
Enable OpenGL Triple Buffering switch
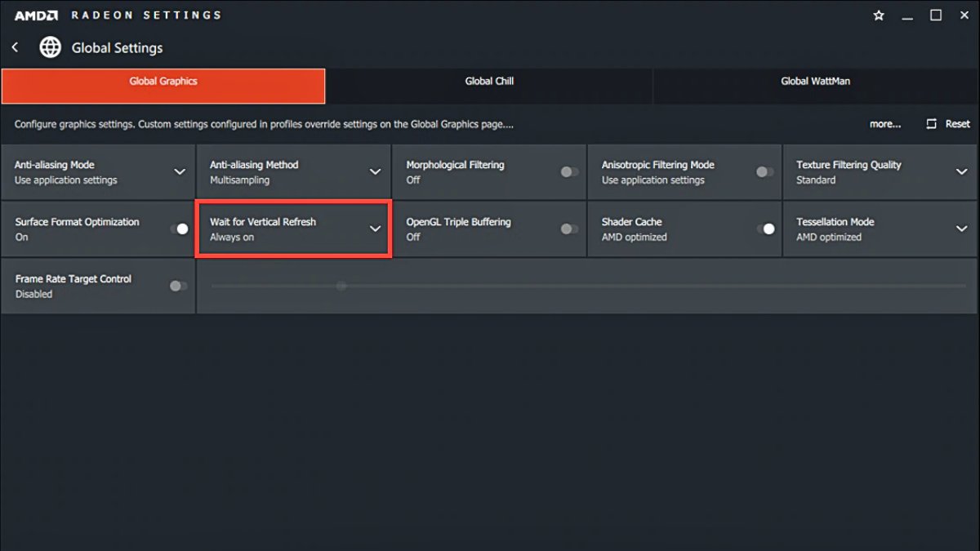coord(569,229)
